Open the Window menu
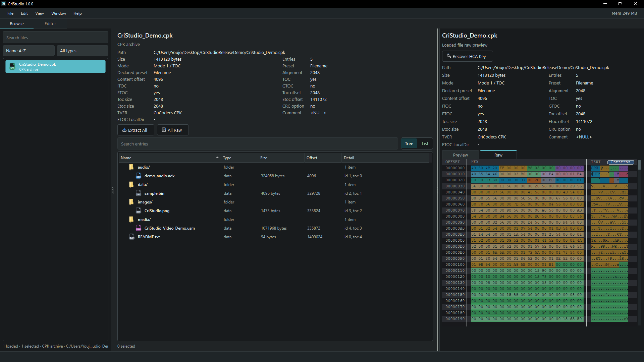Screen dimensions: 644x362 pyautogui.click(x=59, y=13)
